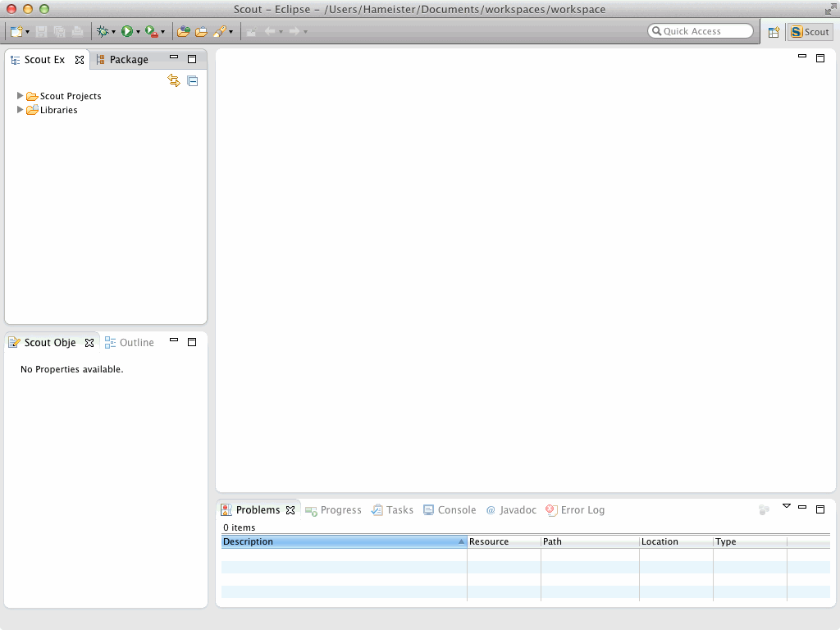Click the New wizard toolbar icon
Image resolution: width=840 pixels, height=630 pixels.
point(16,31)
